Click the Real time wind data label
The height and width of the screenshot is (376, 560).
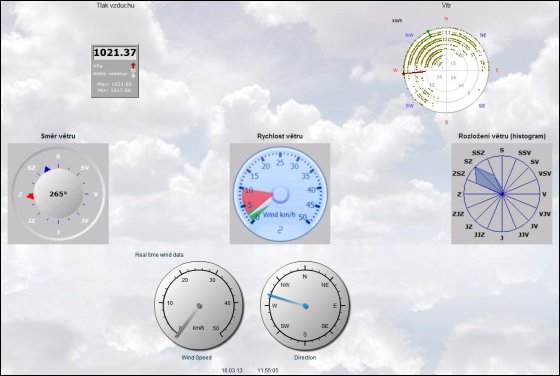coord(159,255)
